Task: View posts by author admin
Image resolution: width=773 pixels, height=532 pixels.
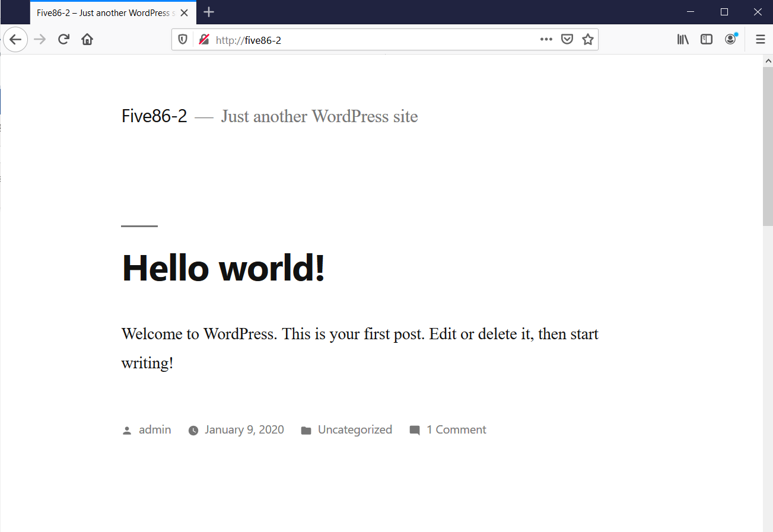Action: click(155, 430)
